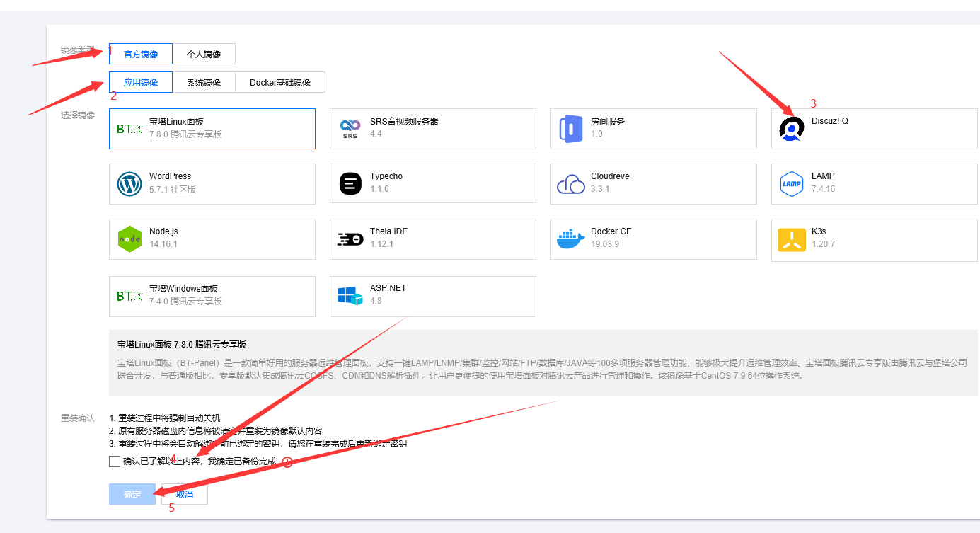Click the 取消 cancel button
The width and height of the screenshot is (980, 533).
pos(185,494)
